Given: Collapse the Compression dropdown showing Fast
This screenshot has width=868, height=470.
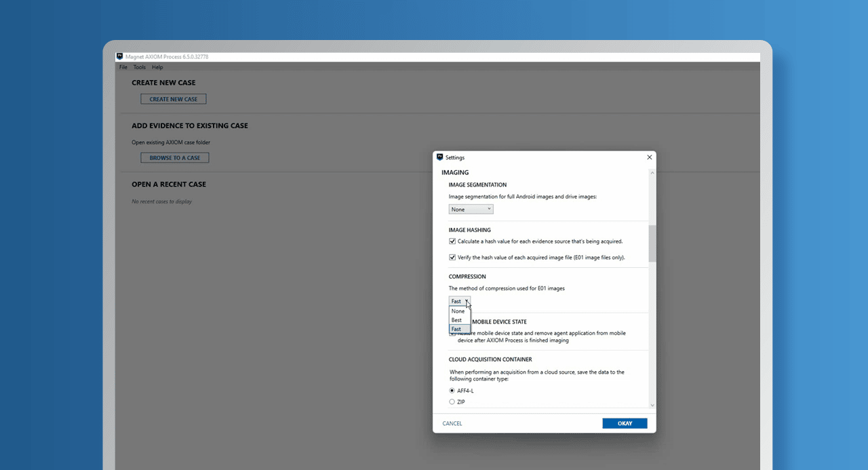Looking at the screenshot, I should click(459, 301).
